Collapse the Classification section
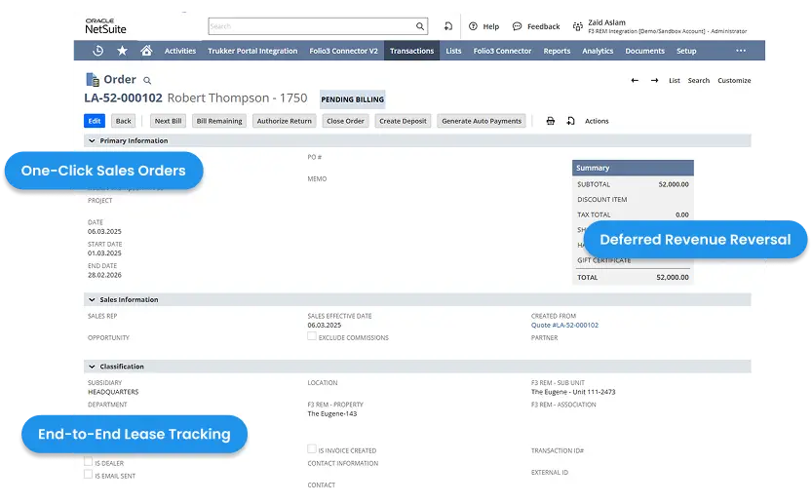812x504 pixels. tap(92, 367)
